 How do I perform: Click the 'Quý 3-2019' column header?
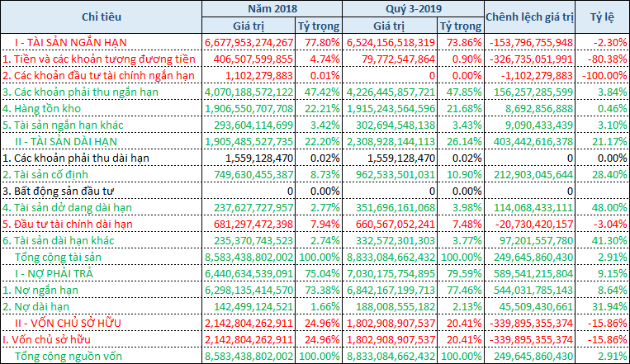click(414, 9)
